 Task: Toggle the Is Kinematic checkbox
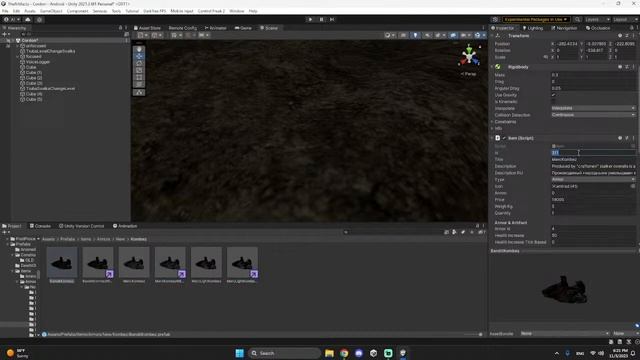coord(553,101)
